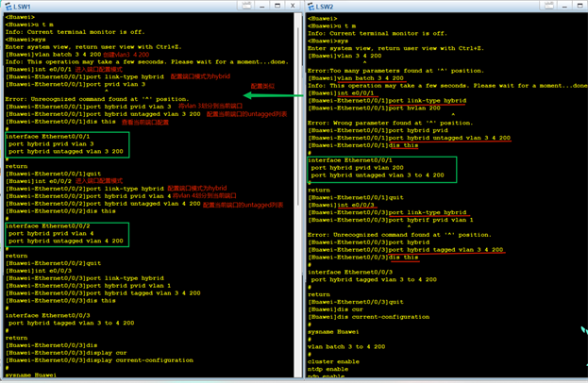Image resolution: width=588 pixels, height=383 pixels.
Task: Click 'cluster enable' line in LSW2
Action: point(331,360)
